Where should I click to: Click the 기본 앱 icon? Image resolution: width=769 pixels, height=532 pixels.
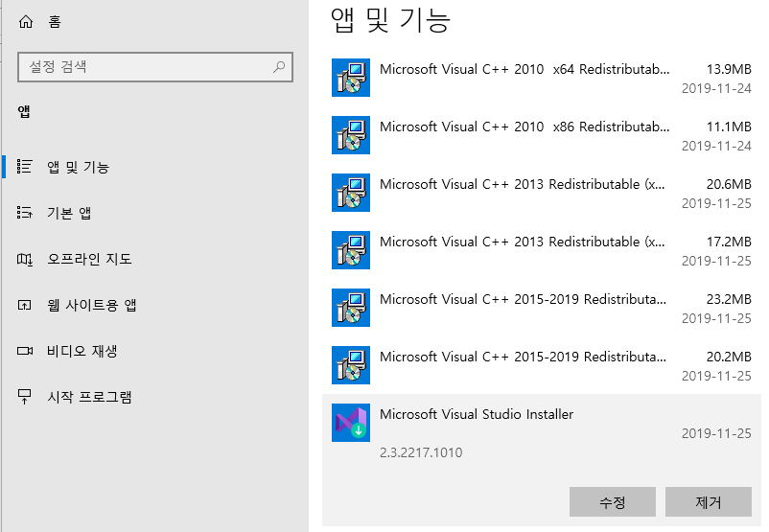pyautogui.click(x=25, y=213)
